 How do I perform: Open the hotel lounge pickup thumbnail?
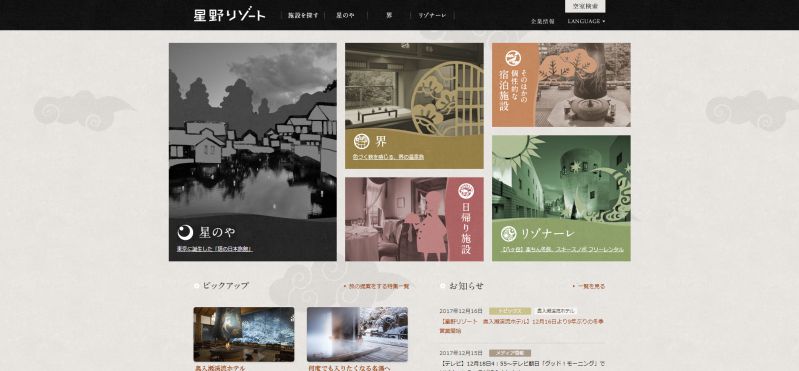[244, 334]
